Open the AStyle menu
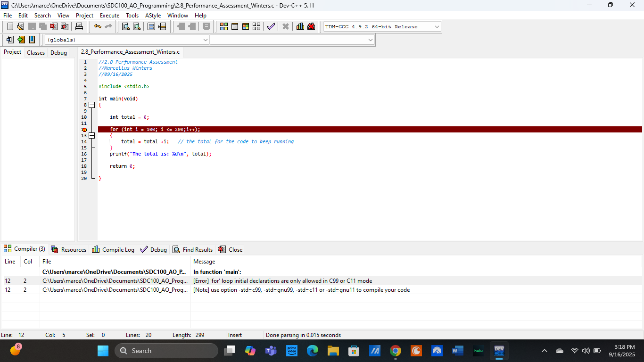 click(x=153, y=16)
